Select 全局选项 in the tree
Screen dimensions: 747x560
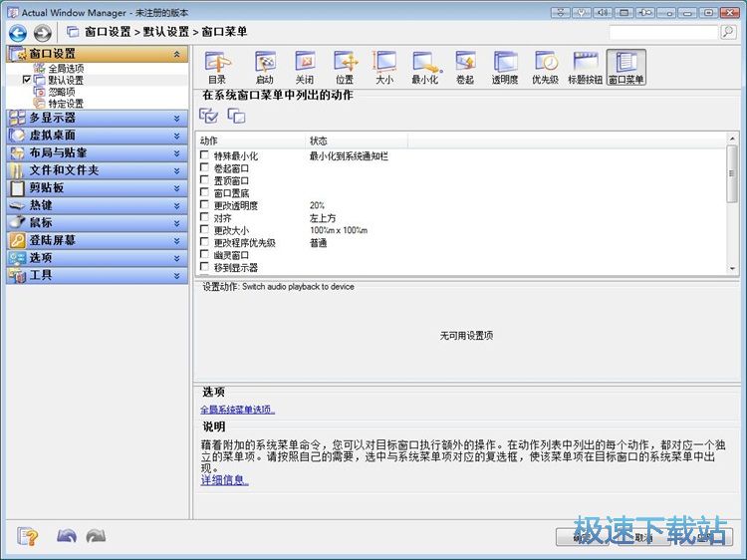click(x=66, y=69)
